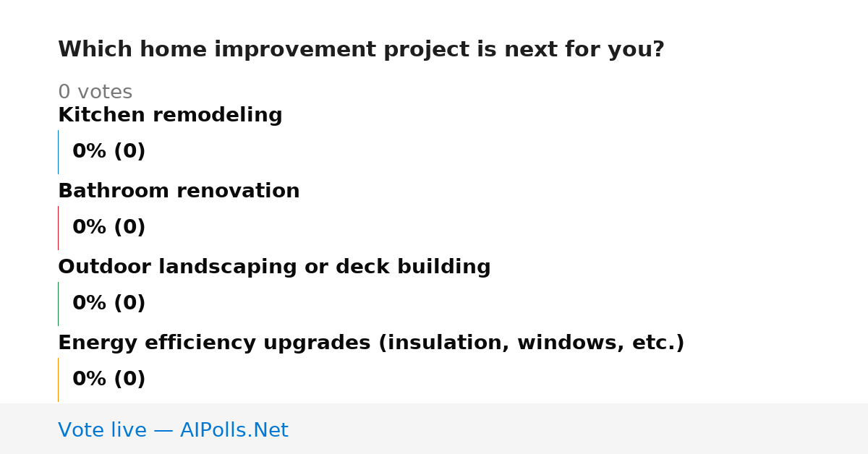Open the Vote live — AIPolls.Net link
Viewport: 868px width, 454px height.
173,431
